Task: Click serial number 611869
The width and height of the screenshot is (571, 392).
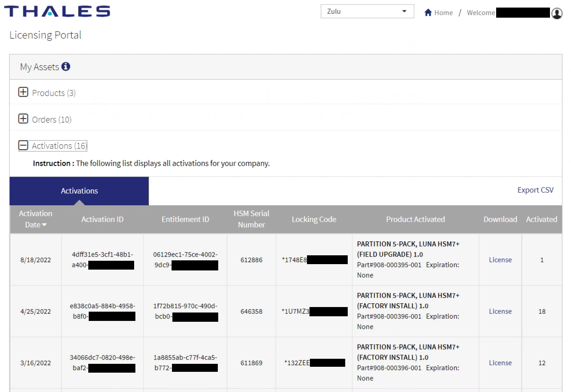Action: pyautogui.click(x=251, y=363)
